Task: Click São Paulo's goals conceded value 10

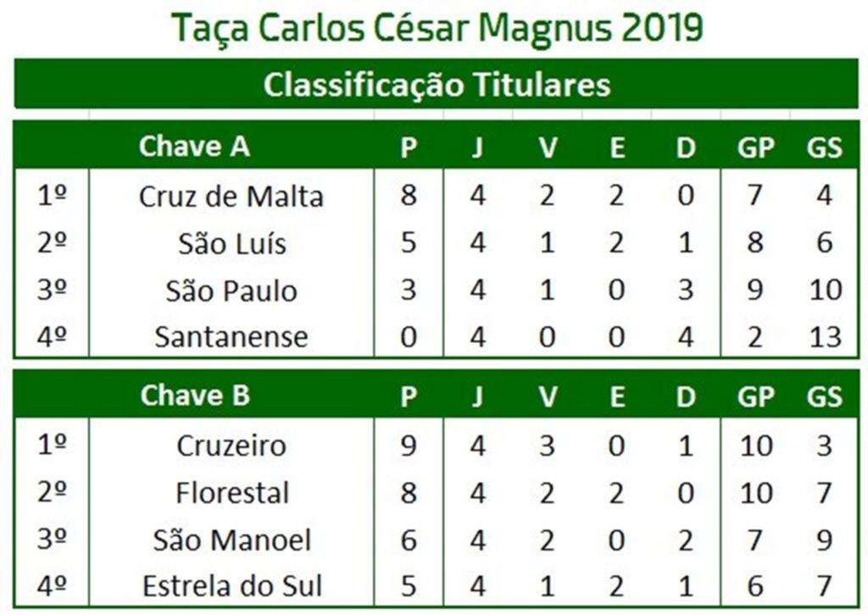Action: click(826, 290)
